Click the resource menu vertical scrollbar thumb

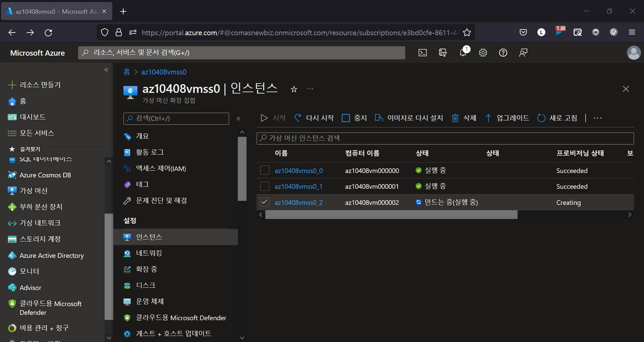point(242,169)
